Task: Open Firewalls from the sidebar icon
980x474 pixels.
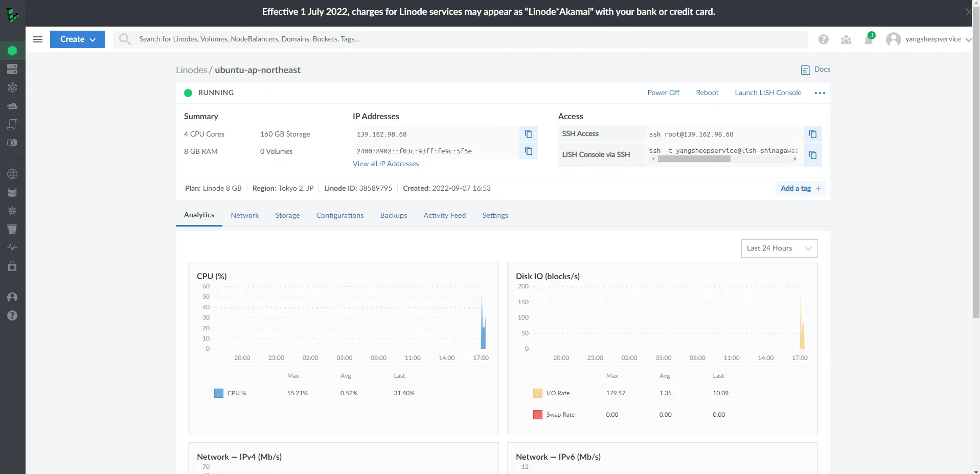Action: [x=12, y=106]
